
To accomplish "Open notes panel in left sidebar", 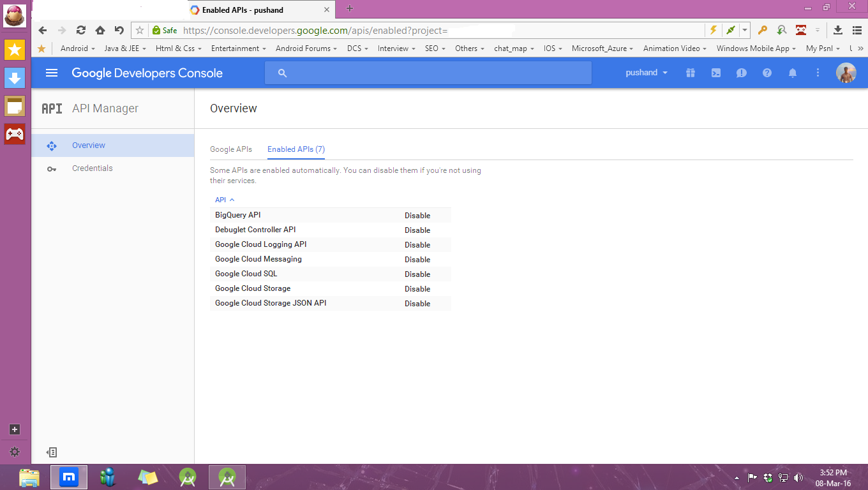I will (15, 106).
